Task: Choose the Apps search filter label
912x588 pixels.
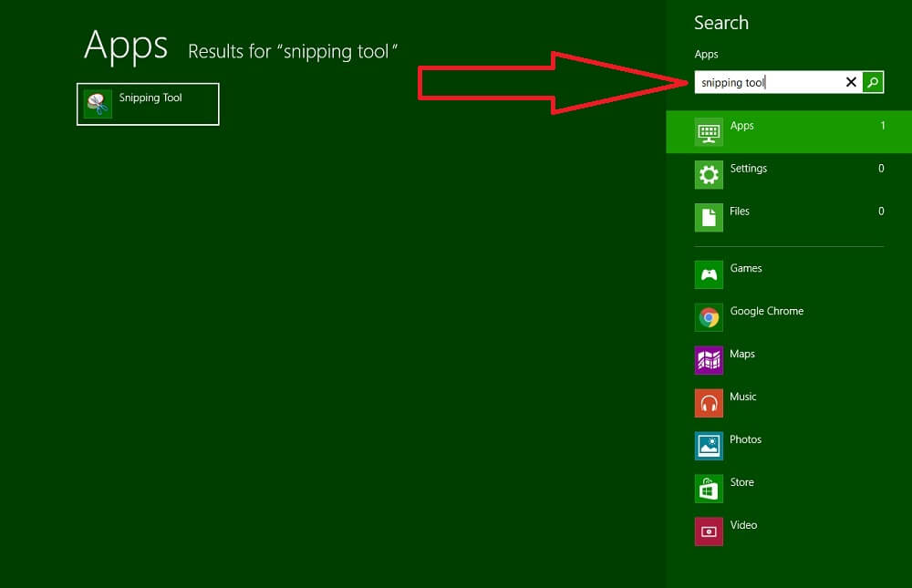Action: 741,126
